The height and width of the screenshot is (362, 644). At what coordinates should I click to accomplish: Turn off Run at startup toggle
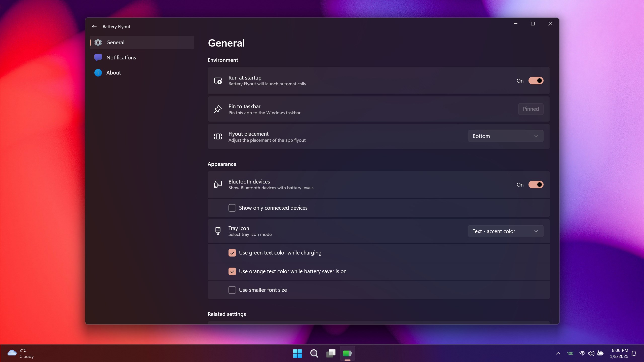536,81
